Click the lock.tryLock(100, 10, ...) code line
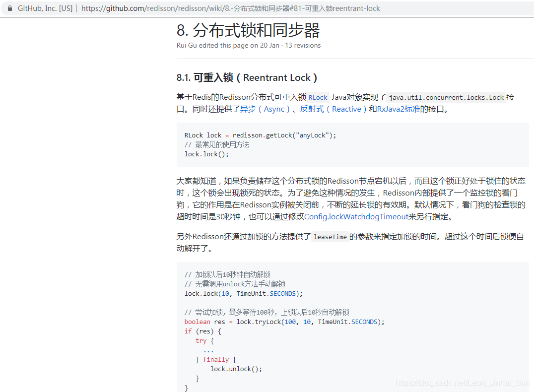Viewport: 534px width, 392px height. tap(284, 322)
